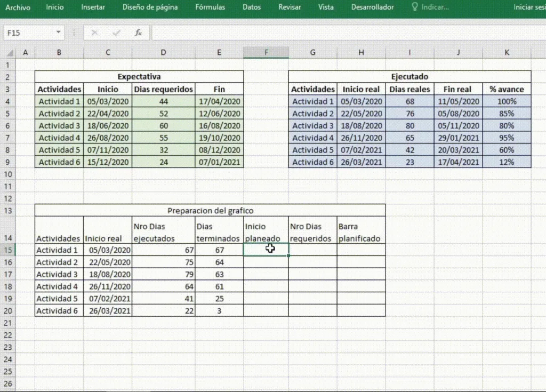Viewport: 546px width, 392px height.
Task: Switch to the Fórmulas tab
Action: 210,7
